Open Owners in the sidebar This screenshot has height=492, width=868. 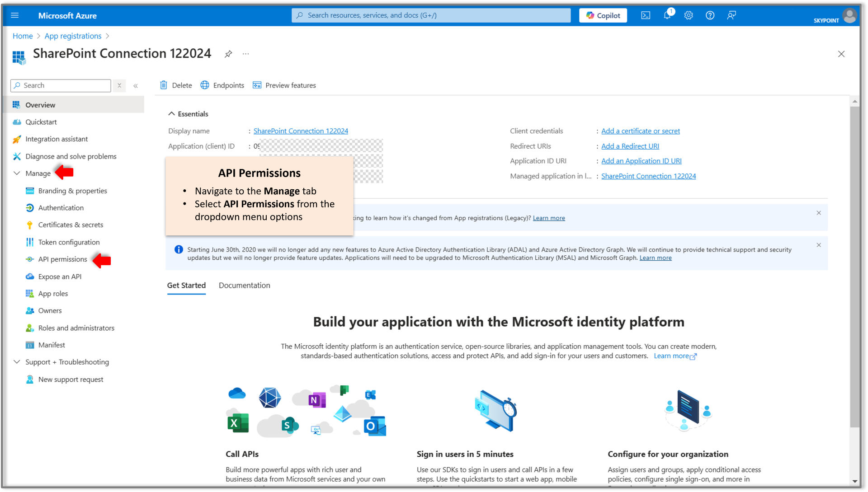click(x=50, y=311)
